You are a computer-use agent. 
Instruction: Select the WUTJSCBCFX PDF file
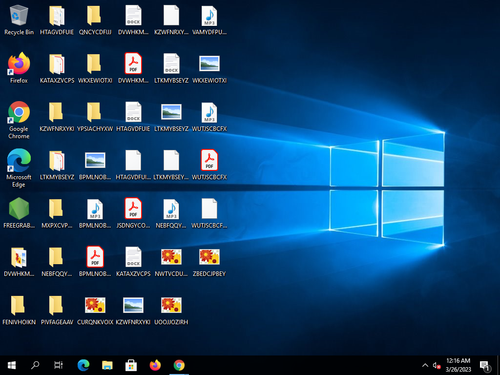[x=209, y=165]
